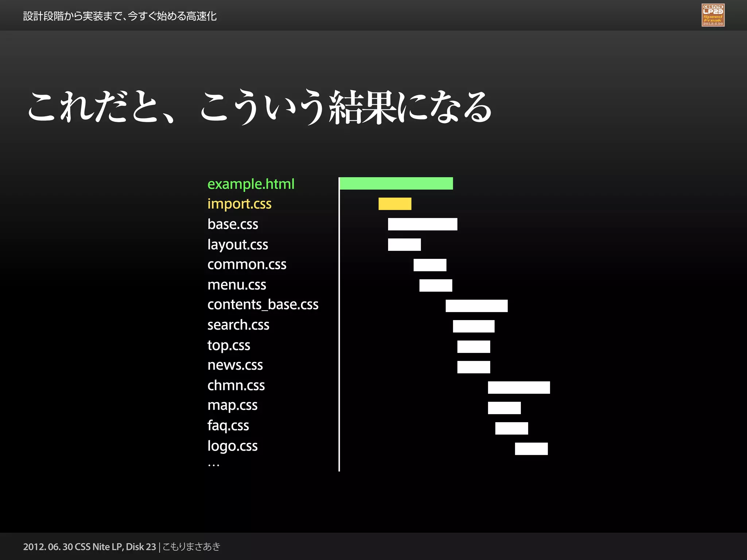The height and width of the screenshot is (560, 747).
Task: Click the faq.css timeline bar
Action: tap(512, 428)
